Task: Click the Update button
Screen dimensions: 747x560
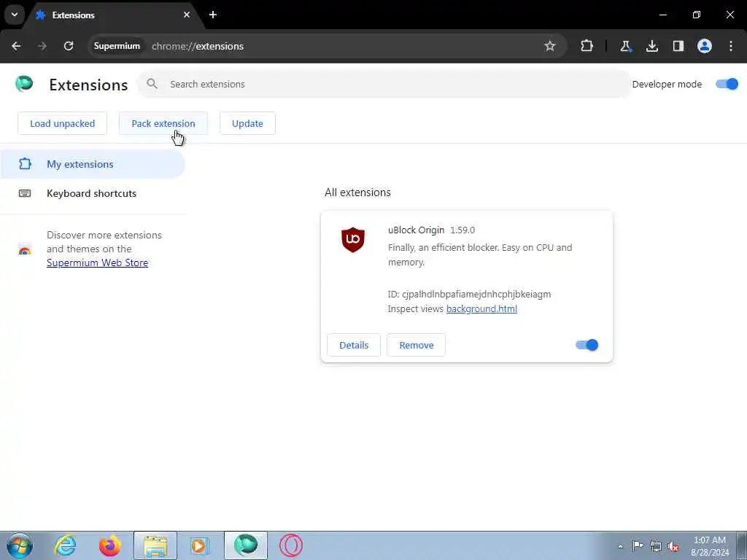Action: tap(248, 123)
